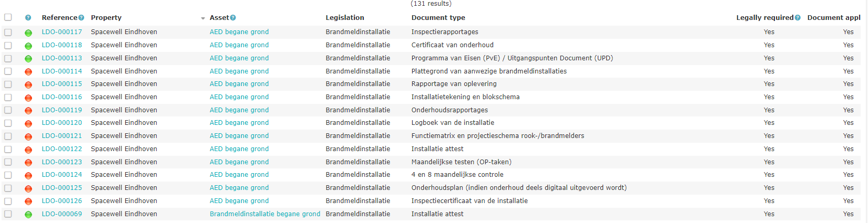
Task: Click the Document appl column header
Action: pos(834,18)
